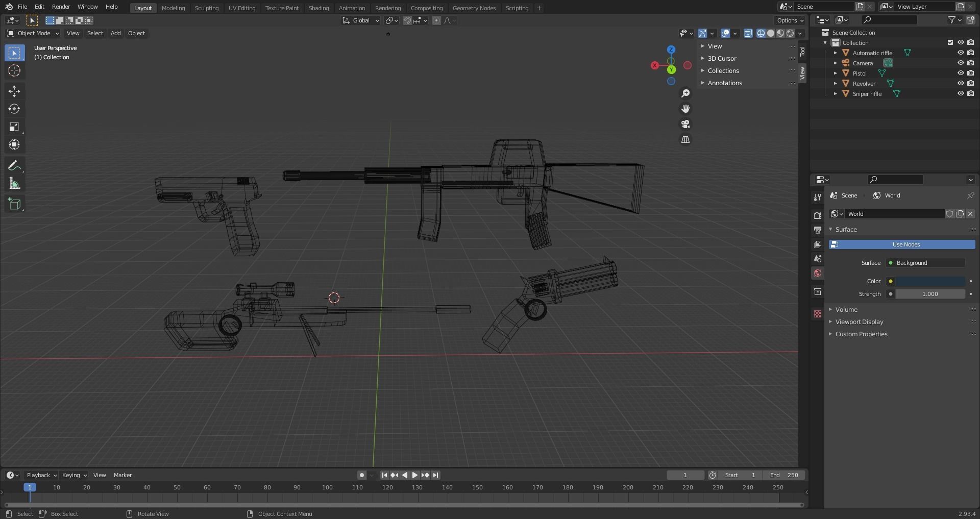Click the End frame field
The width and height of the screenshot is (980, 519).
(x=785, y=475)
